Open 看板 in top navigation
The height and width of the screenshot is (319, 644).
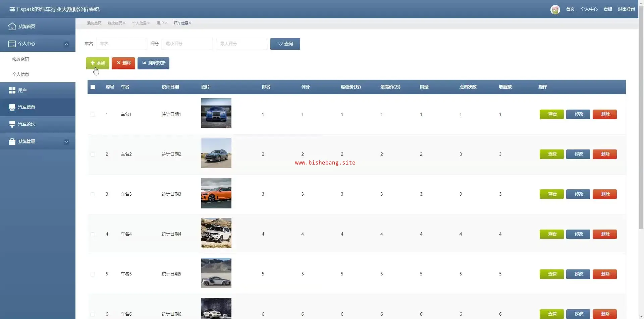tap(607, 9)
